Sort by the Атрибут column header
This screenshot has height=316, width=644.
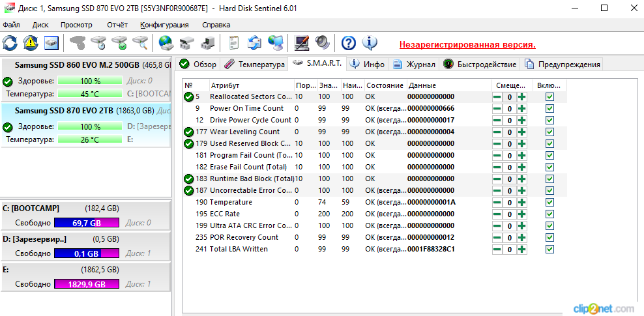point(252,85)
